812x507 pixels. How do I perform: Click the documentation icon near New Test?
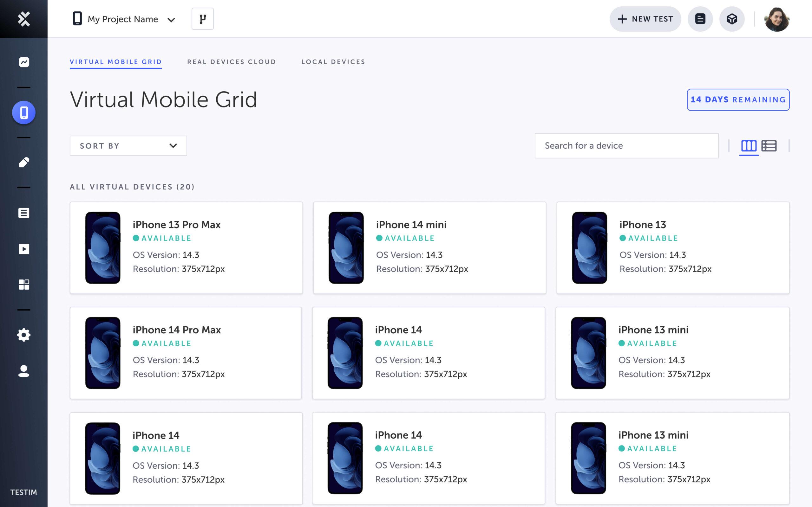pos(700,19)
